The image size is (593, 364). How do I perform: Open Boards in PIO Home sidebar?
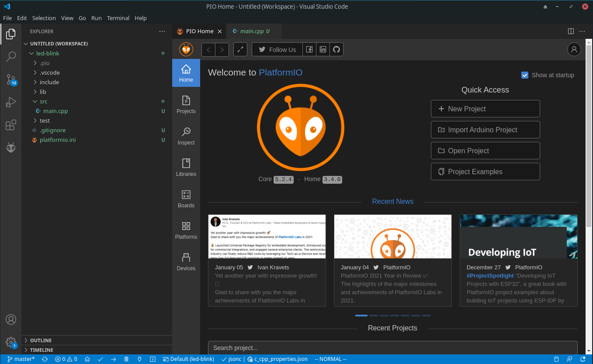186,199
